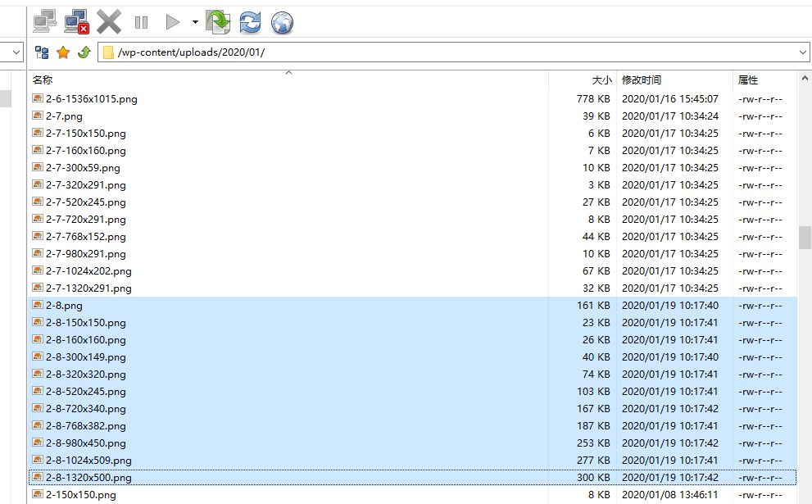Click the connect to server icon
Screen dimensions: 812x504
tap(44, 21)
